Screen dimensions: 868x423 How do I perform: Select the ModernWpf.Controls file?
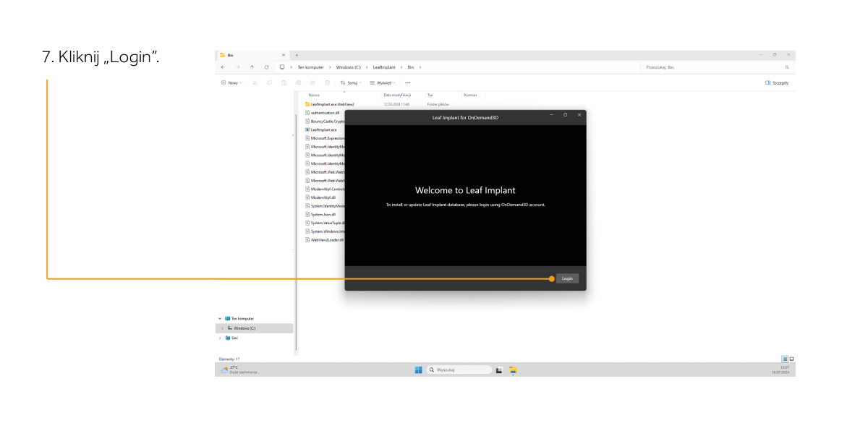coord(324,189)
